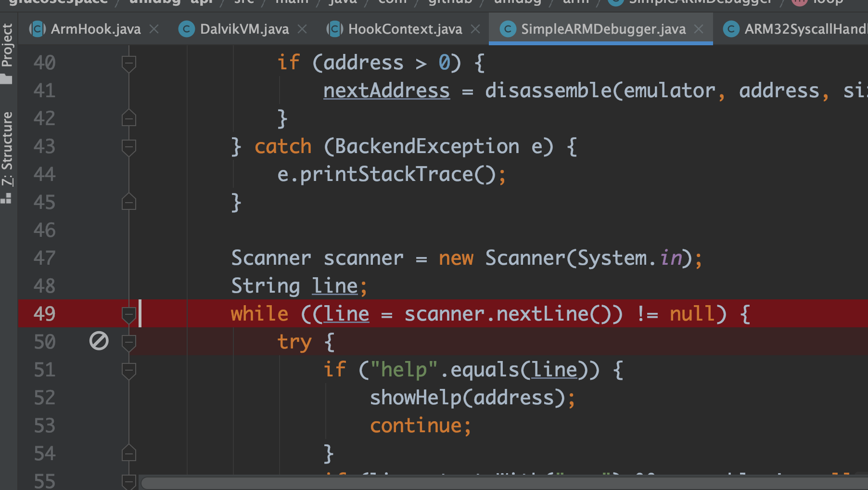868x490 pixels.
Task: Click the interface icon on ArmHook.java tab
Action: click(37, 29)
